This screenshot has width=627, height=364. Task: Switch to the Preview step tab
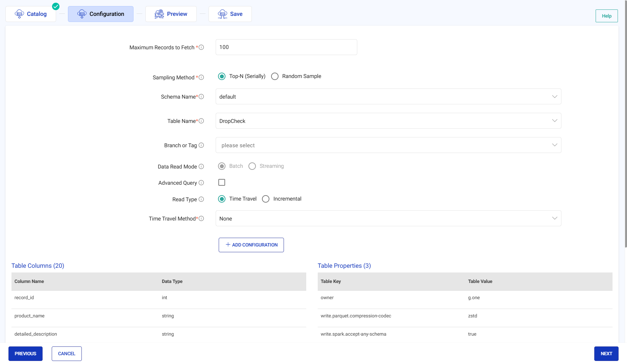coord(171,14)
